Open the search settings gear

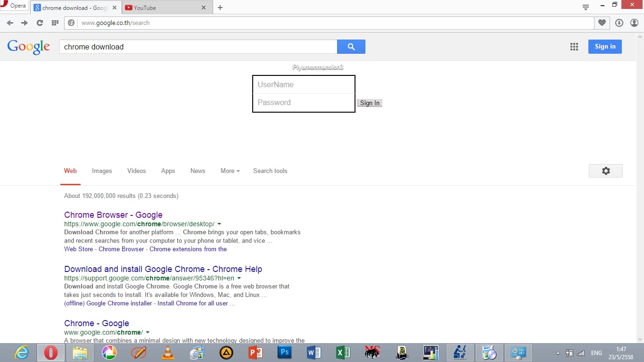point(606,171)
